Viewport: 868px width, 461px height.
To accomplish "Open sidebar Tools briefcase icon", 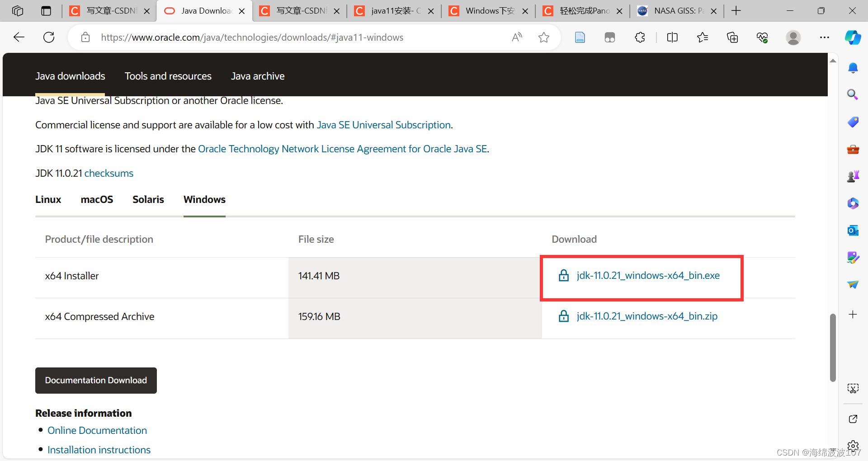I will pos(853,149).
